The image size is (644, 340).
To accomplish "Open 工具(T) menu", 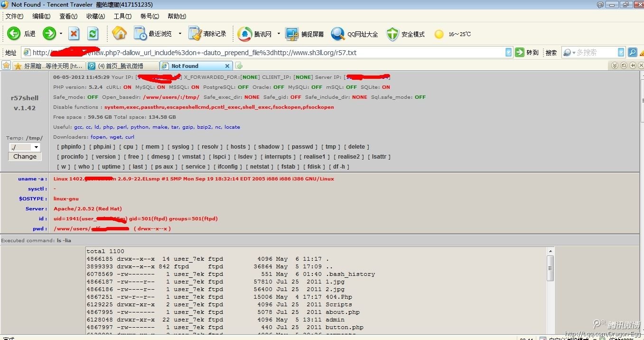I will (x=122, y=16).
